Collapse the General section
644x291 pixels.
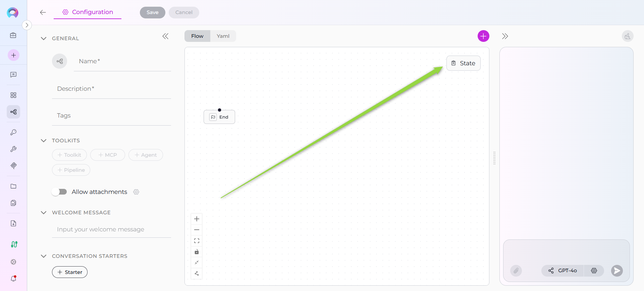coord(44,39)
